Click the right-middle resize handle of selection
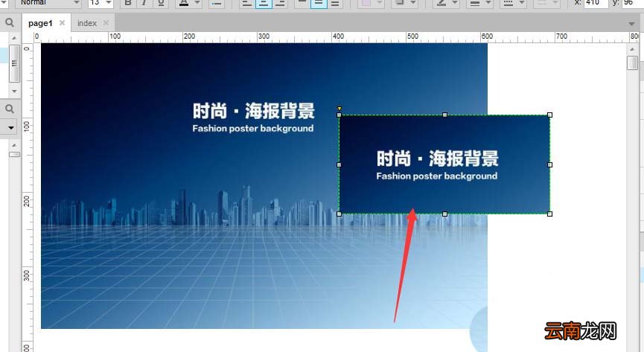 pos(550,164)
